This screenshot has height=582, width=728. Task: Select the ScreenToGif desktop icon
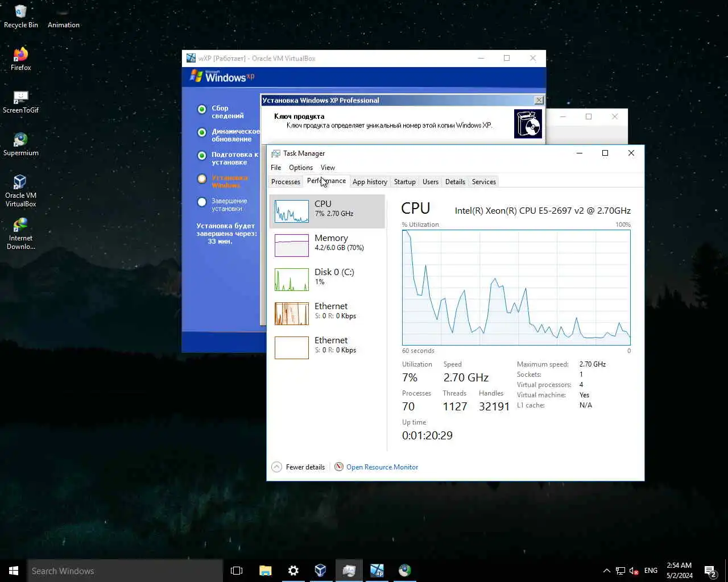coord(20,102)
